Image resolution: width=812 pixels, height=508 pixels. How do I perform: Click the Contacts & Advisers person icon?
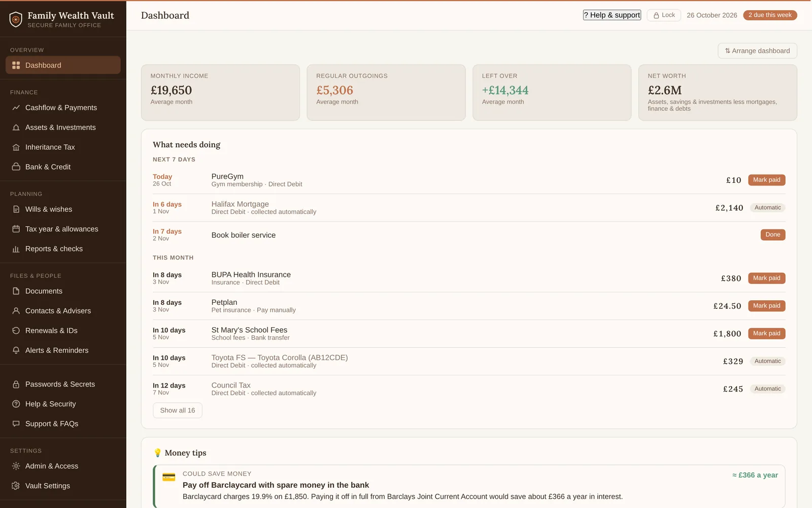pyautogui.click(x=16, y=311)
